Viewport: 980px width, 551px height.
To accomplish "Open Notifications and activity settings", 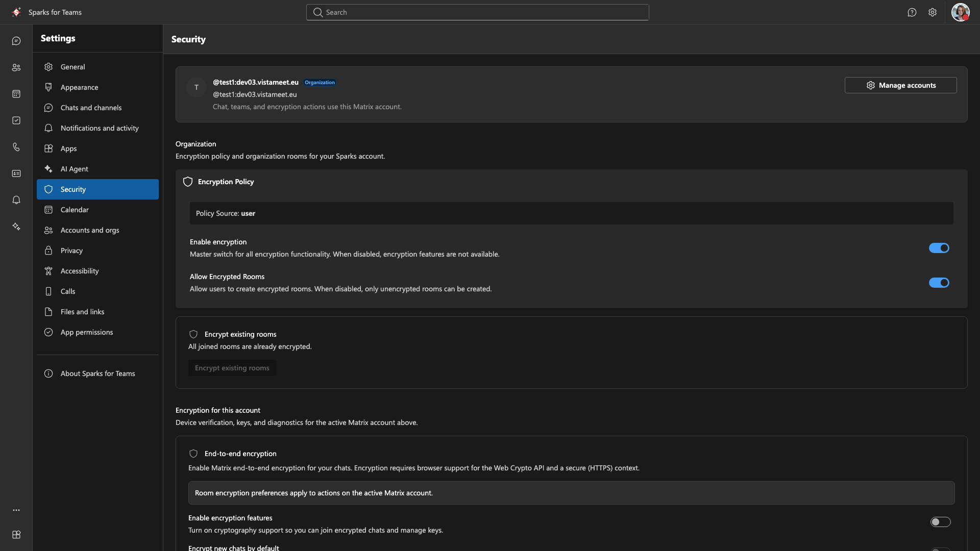I will (x=97, y=128).
